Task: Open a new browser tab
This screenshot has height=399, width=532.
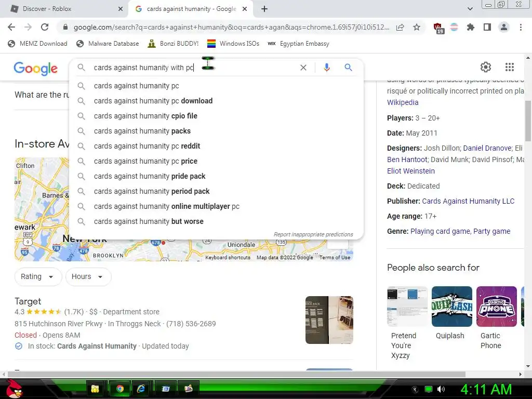Action: click(264, 9)
